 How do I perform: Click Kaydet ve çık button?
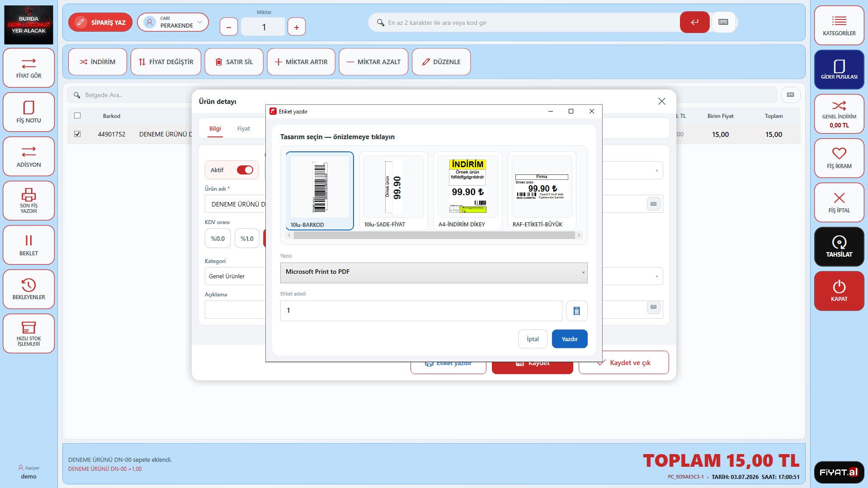pos(624,363)
